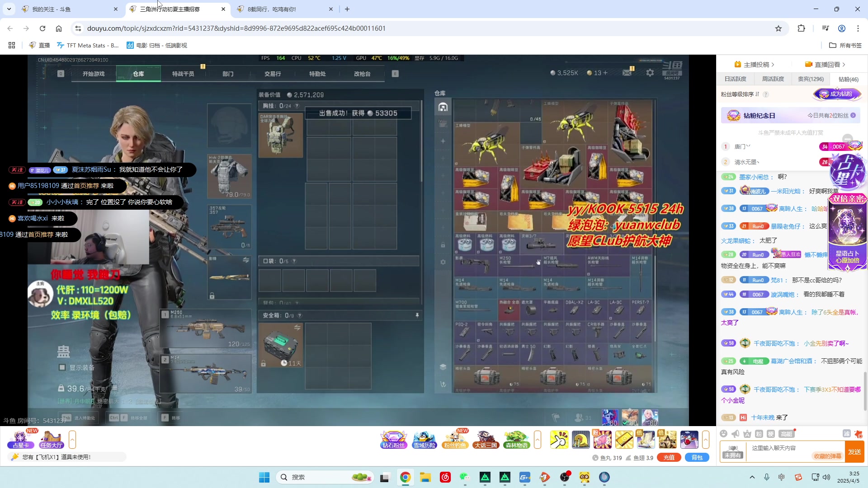Collapse the floating widget with the minus icon
The height and width of the screenshot is (488, 868).
[x=848, y=138]
